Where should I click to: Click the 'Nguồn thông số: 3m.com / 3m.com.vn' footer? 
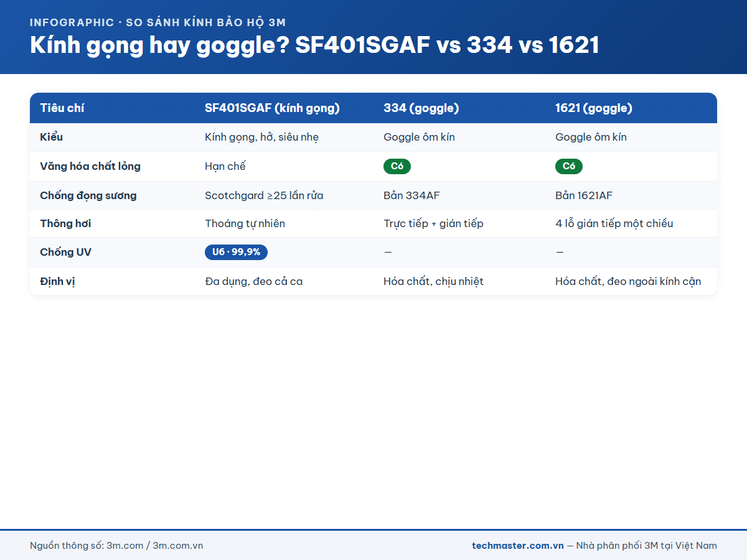(x=116, y=546)
